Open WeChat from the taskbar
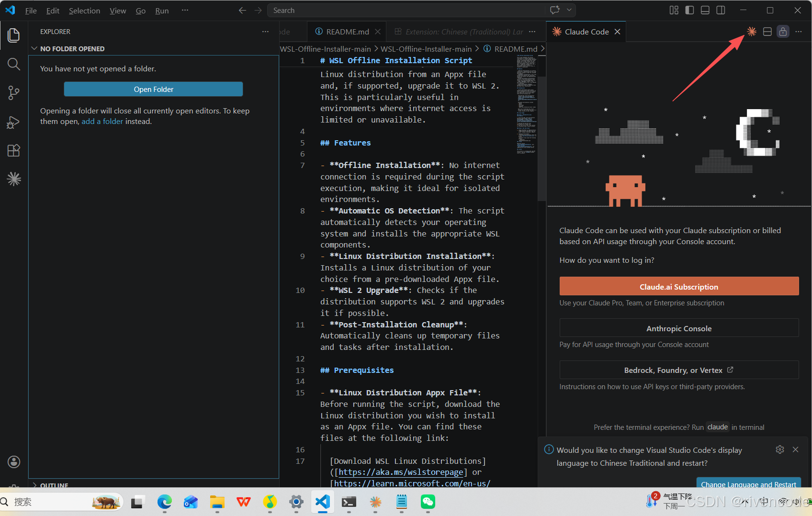The width and height of the screenshot is (812, 516). [x=428, y=502]
